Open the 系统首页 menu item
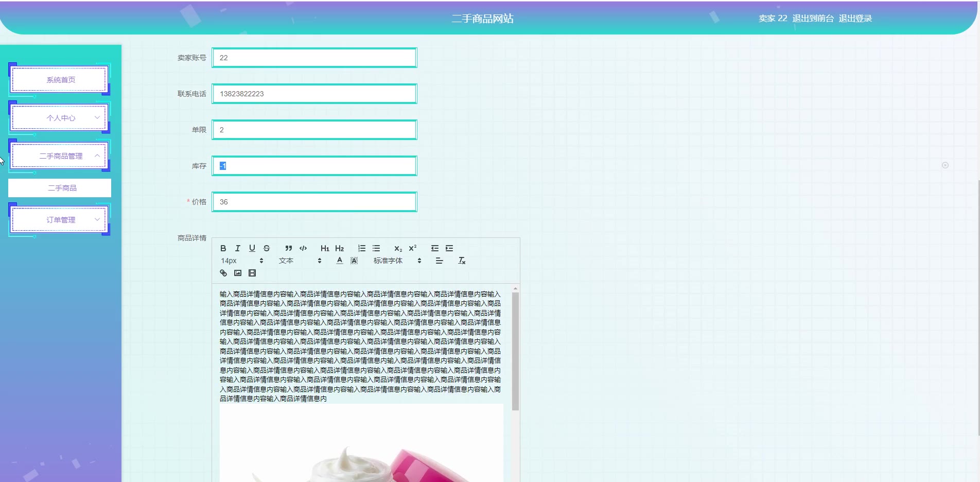This screenshot has height=482, width=980. tap(60, 80)
